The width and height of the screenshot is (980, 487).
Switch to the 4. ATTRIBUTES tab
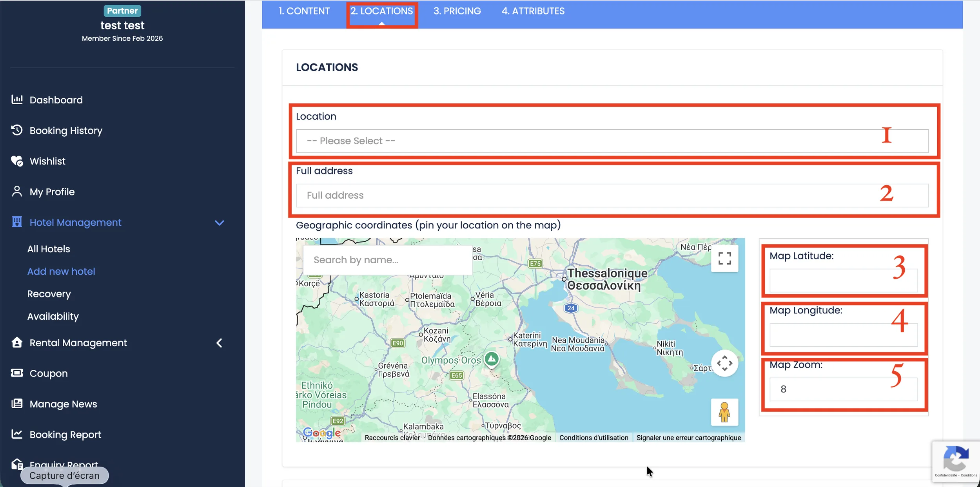[533, 11]
